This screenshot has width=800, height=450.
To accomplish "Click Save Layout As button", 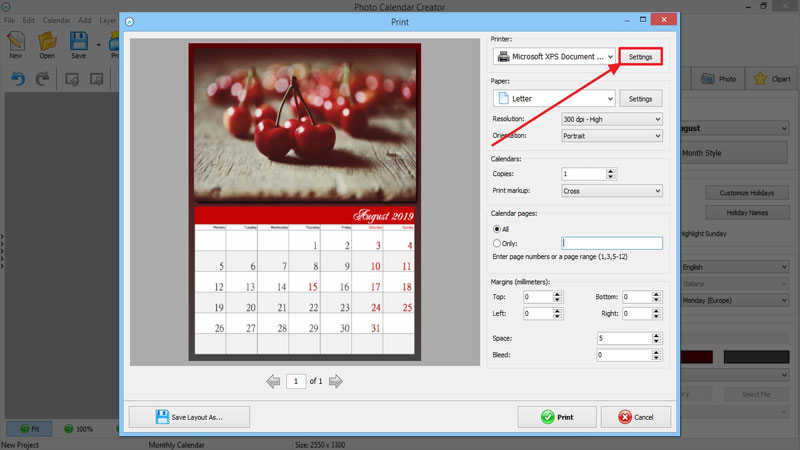I will [x=189, y=417].
